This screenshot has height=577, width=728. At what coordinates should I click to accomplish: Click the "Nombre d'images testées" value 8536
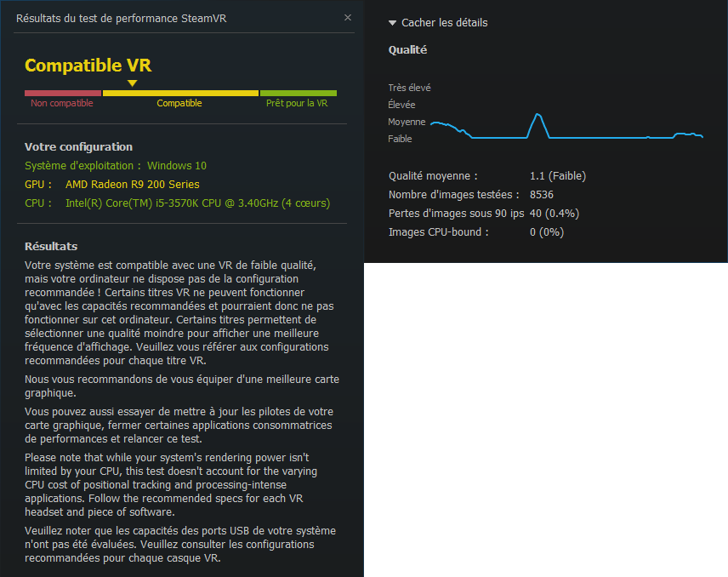(x=541, y=195)
